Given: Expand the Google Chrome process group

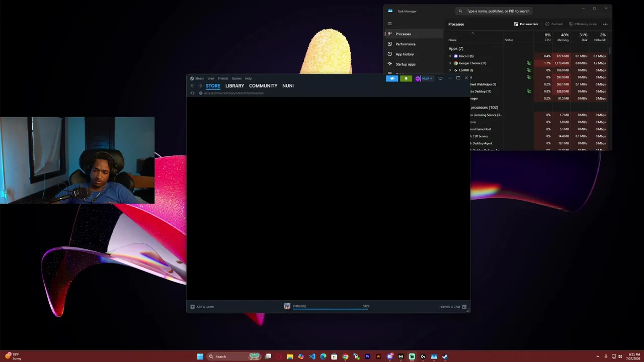Looking at the screenshot, I should coord(450,63).
